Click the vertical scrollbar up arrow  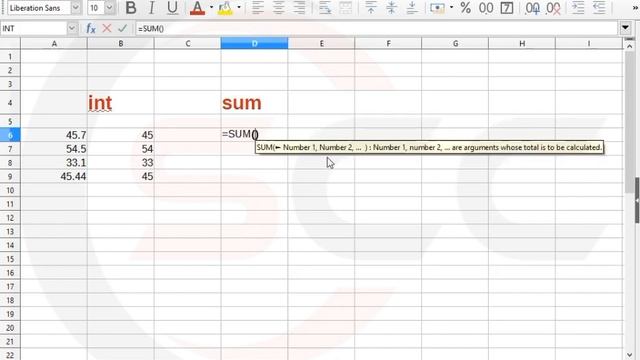[x=629, y=47]
